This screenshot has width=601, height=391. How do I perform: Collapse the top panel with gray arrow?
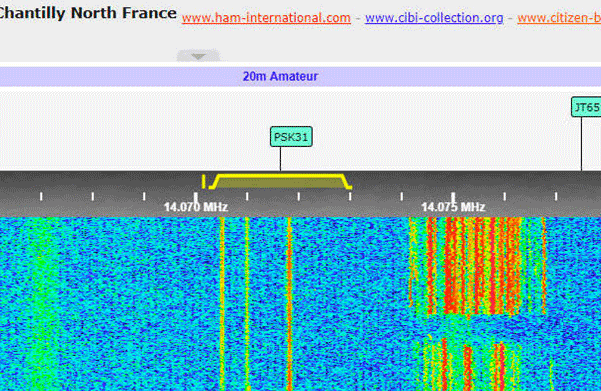[198, 56]
